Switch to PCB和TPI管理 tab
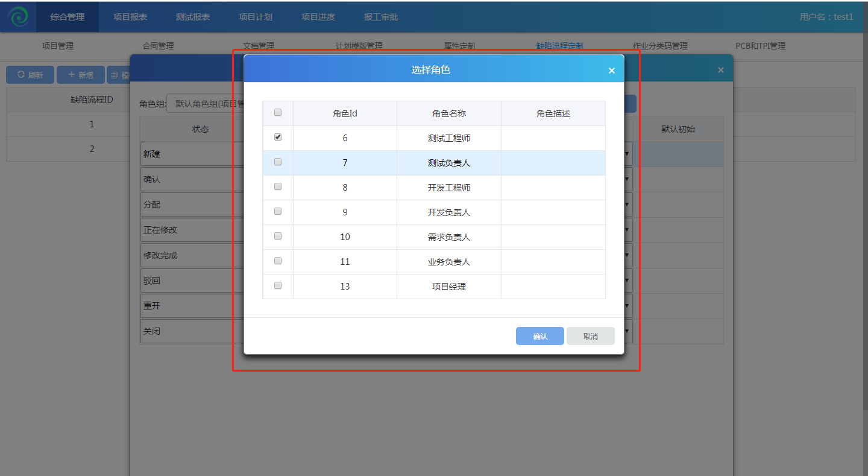Screen dimensions: 868x476 [760, 46]
